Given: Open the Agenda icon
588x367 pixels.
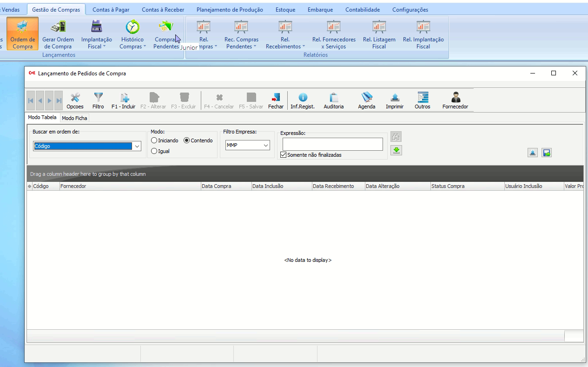Looking at the screenshot, I should click(x=367, y=98).
